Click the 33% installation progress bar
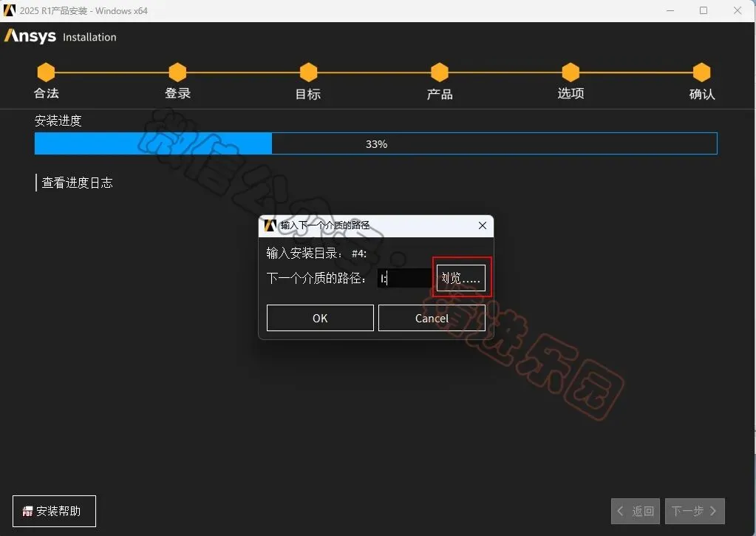This screenshot has width=756, height=536. (376, 143)
